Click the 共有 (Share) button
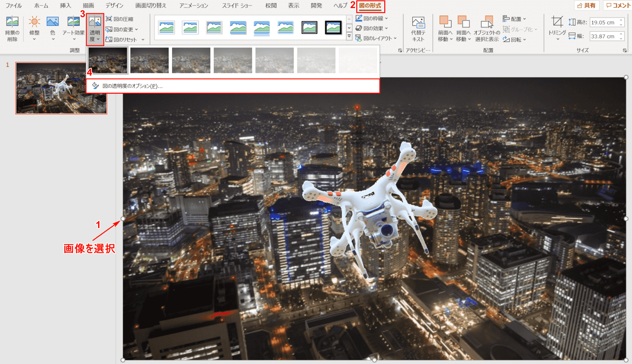The width and height of the screenshot is (632, 364). [x=586, y=5]
